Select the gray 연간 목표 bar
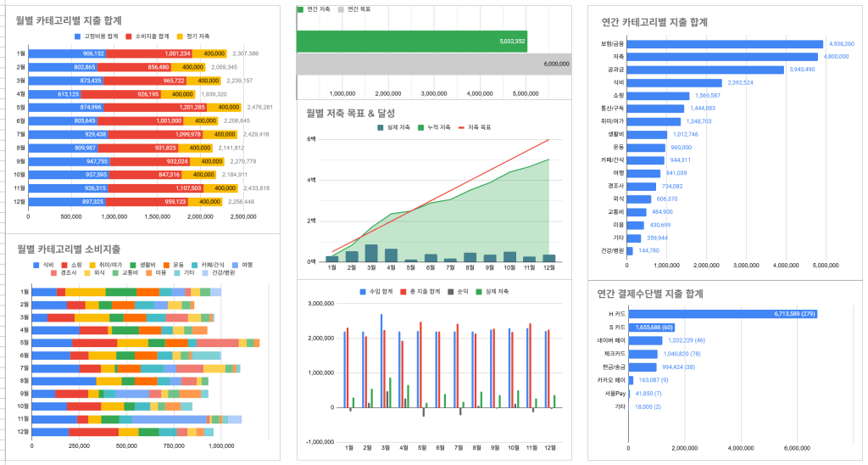Viewport: 868px width, 465px height. pos(433,64)
